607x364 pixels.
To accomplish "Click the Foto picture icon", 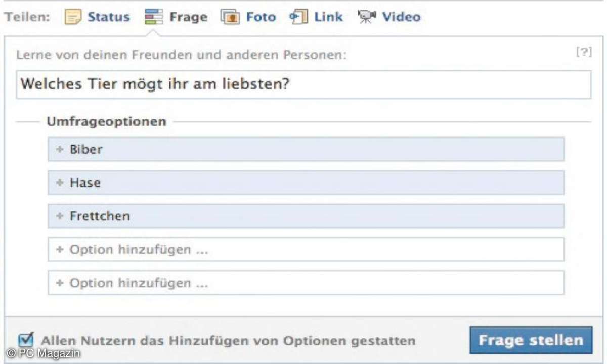I will 230,17.
